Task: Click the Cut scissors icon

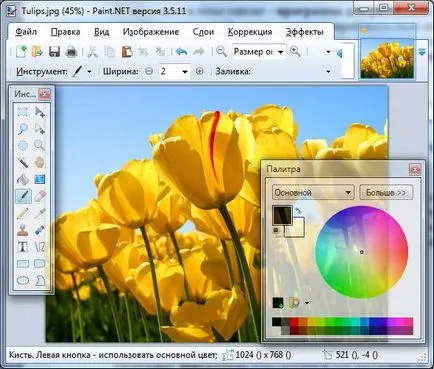Action: [x=92, y=52]
